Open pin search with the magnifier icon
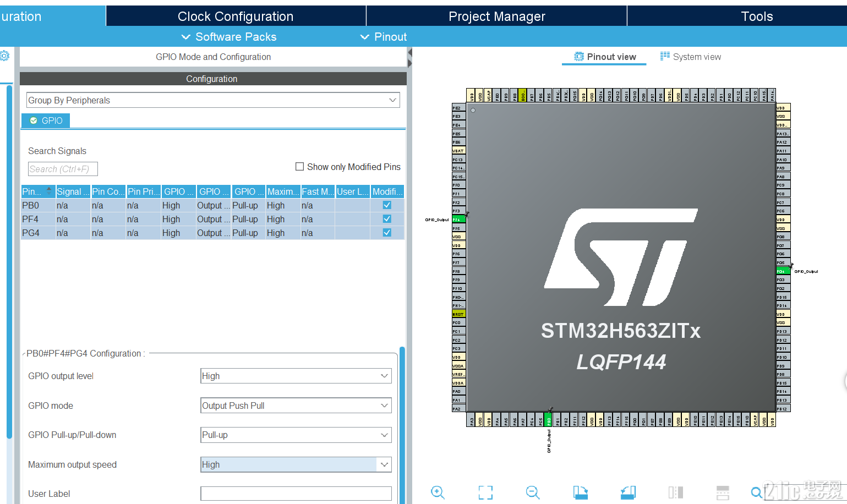 point(757,492)
